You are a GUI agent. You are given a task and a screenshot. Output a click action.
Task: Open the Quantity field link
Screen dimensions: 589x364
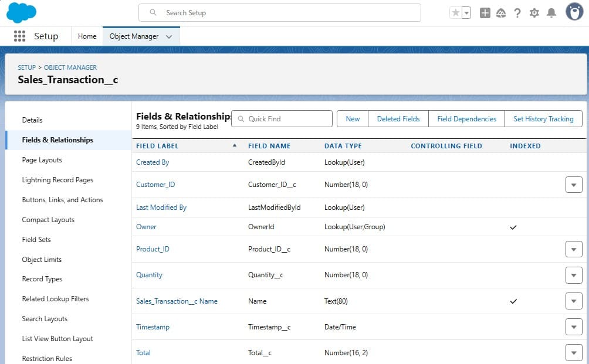149,275
